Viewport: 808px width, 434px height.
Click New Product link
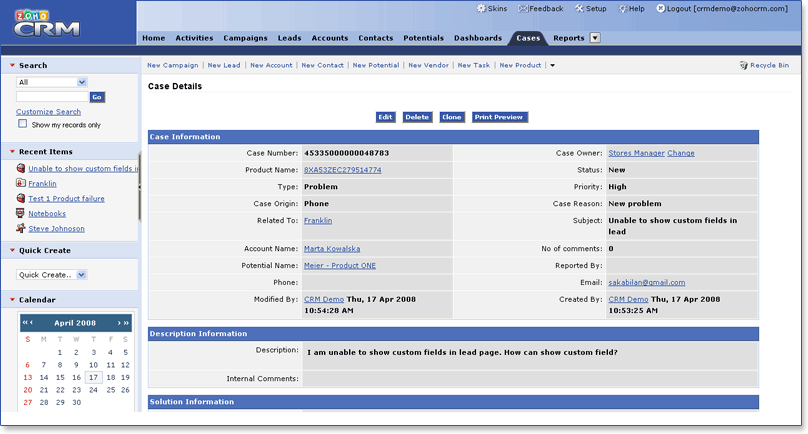pos(520,65)
